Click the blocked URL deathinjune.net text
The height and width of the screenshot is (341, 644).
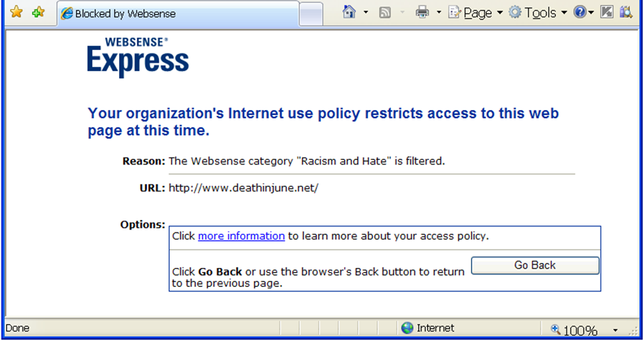(x=243, y=188)
